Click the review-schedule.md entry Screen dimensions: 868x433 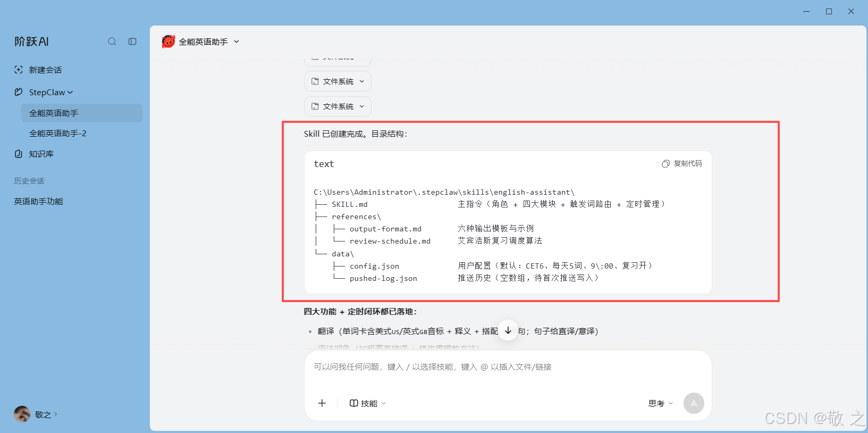click(x=390, y=241)
